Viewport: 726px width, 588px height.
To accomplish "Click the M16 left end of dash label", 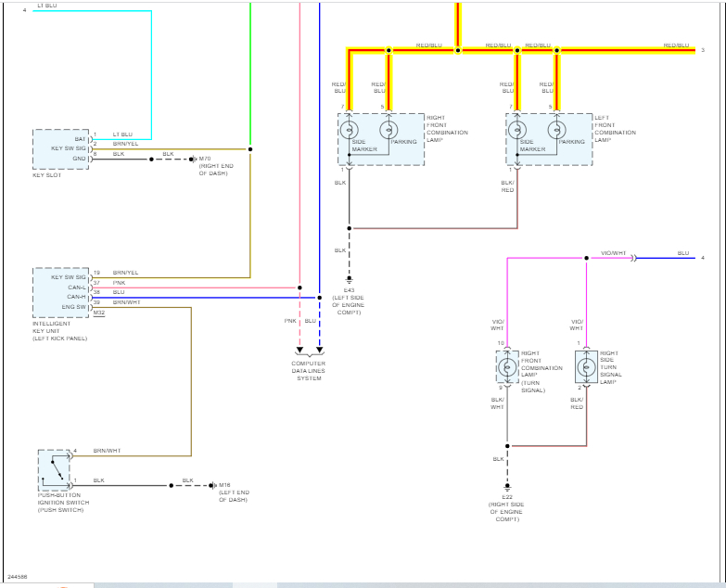I will coord(233,492).
